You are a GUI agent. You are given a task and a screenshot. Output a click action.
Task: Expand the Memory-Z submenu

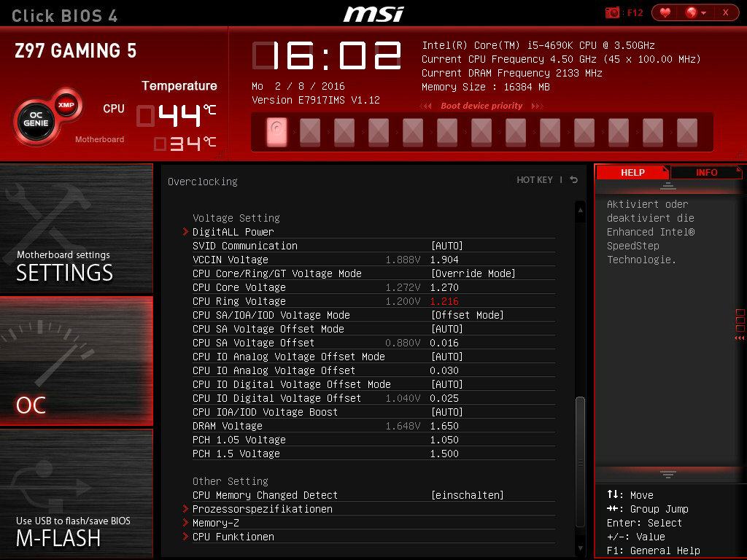coord(215,523)
